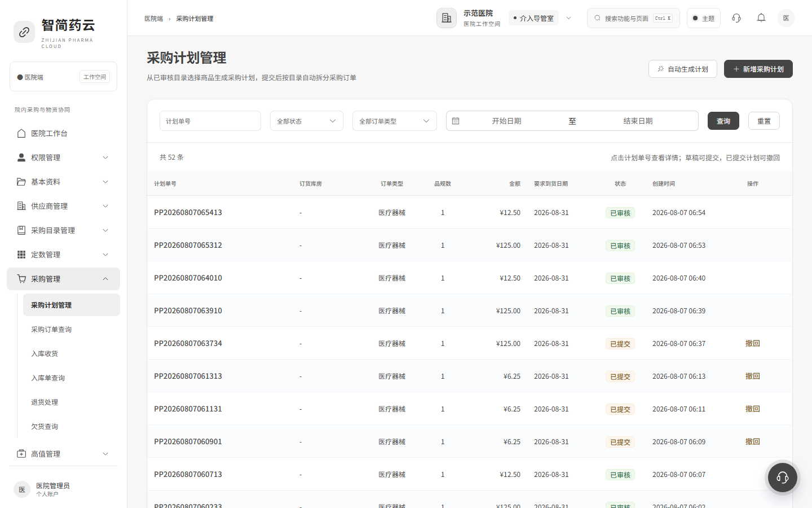The height and width of the screenshot is (508, 812).
Task: Click the 搜索功能与页面 search box
Action: [633, 18]
